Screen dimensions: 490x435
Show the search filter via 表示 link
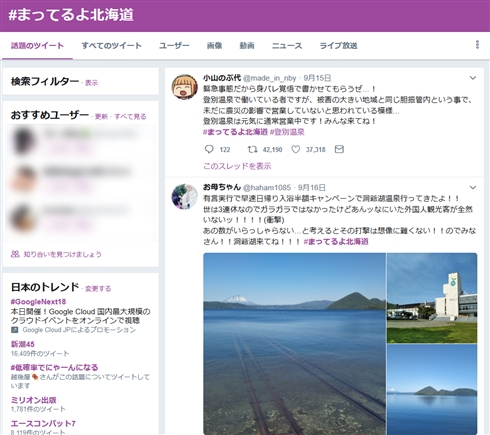[x=91, y=83]
